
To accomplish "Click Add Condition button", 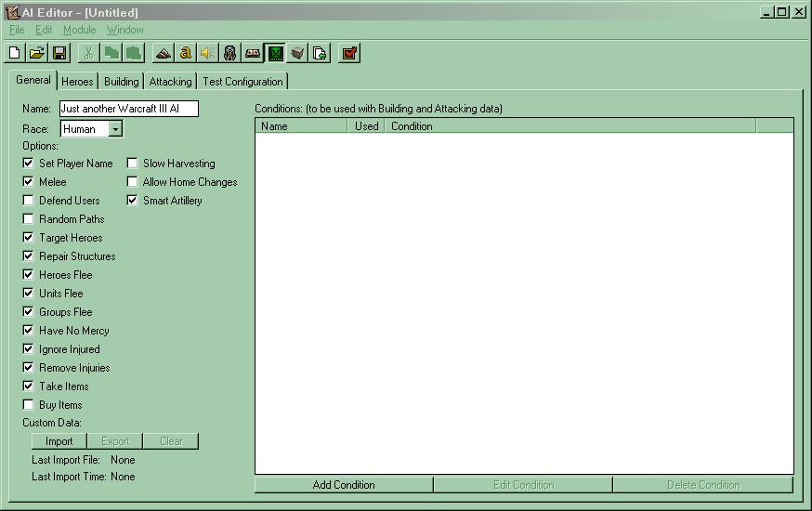I will click(x=344, y=485).
